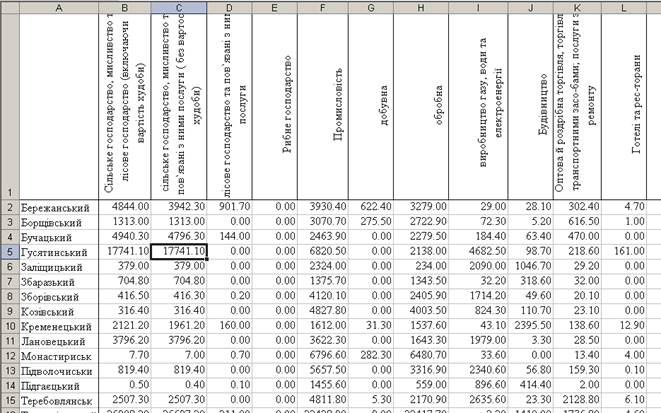Click cell with value 622.40
The image size is (661, 413).
click(x=371, y=207)
